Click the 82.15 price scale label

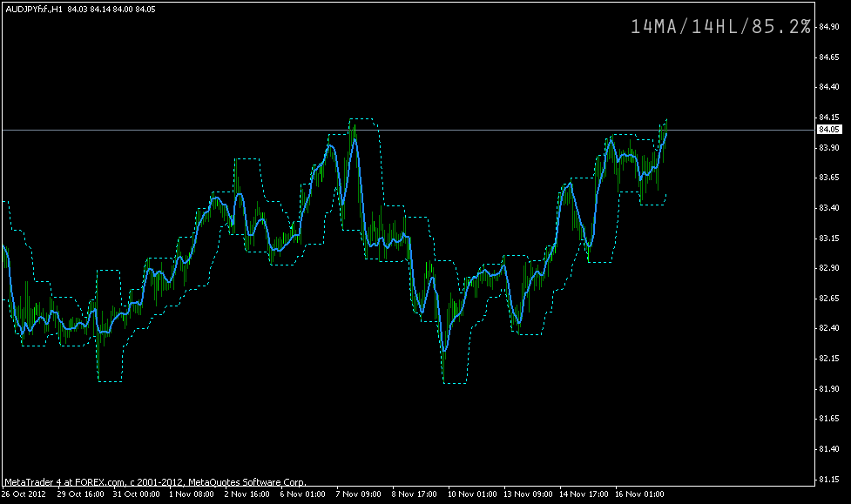828,359
